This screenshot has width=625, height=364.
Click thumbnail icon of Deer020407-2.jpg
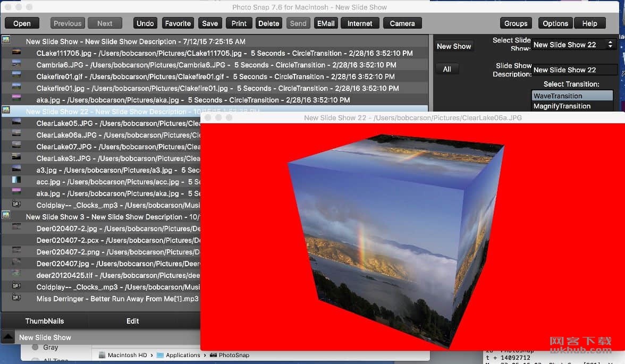point(16,227)
